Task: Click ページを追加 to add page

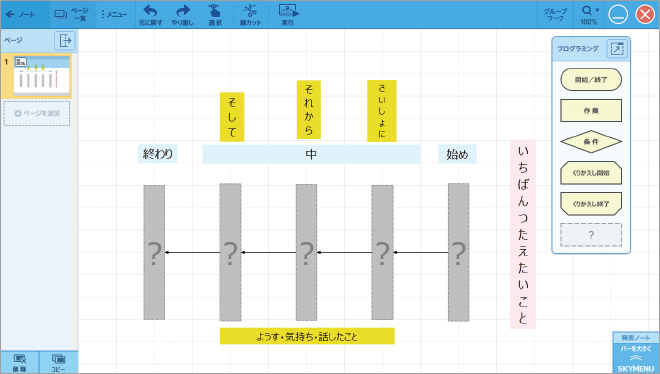Action: (x=37, y=113)
